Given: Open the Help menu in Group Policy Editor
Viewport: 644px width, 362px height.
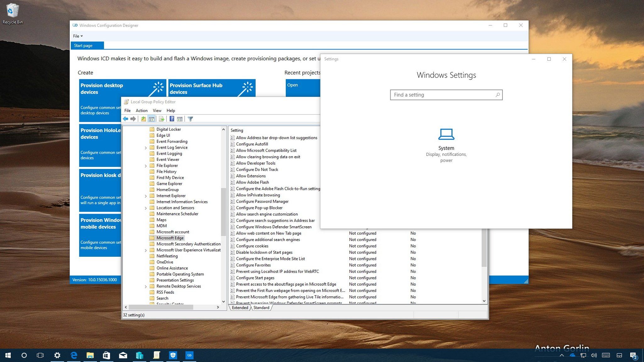Looking at the screenshot, I should click(171, 111).
